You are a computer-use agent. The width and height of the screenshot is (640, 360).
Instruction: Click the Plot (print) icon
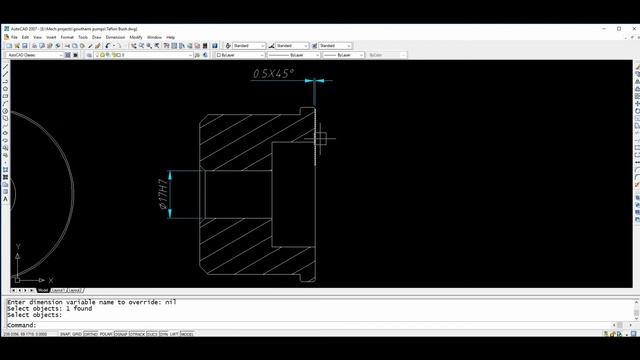tap(34, 46)
